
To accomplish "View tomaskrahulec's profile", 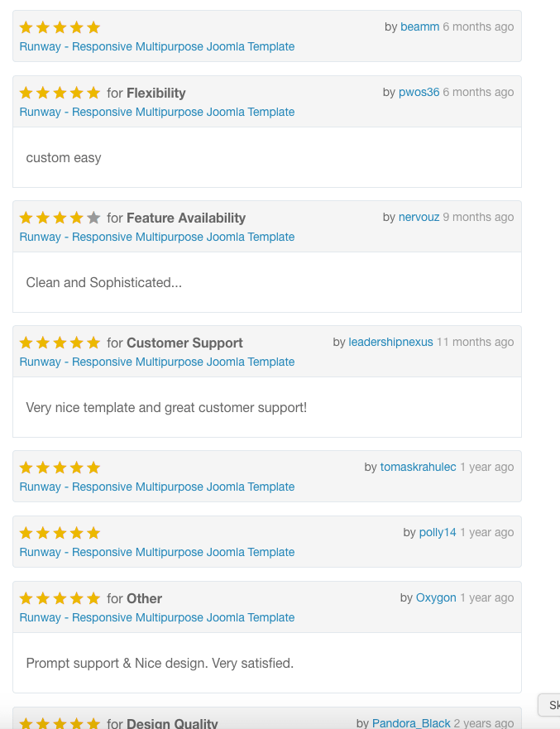I will click(x=418, y=467).
